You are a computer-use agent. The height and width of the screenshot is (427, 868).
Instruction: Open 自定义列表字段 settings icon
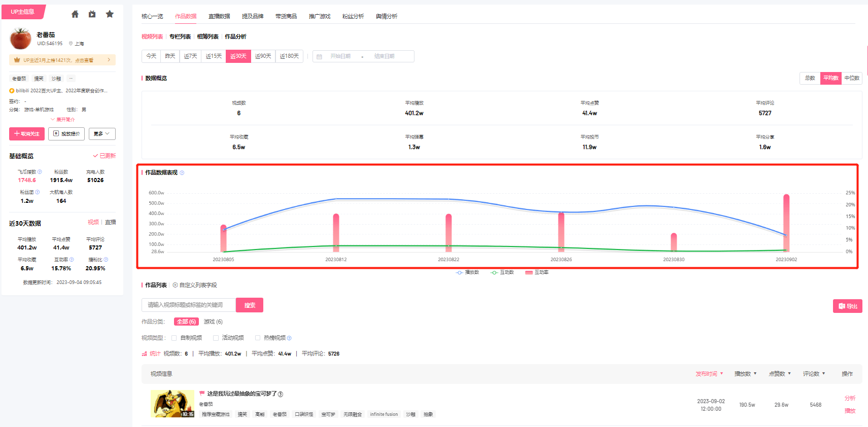[175, 285]
